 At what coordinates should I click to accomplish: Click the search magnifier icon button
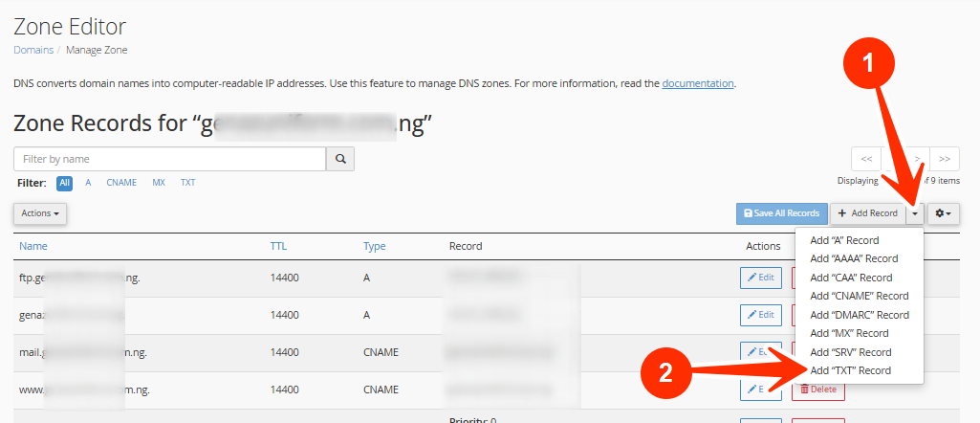pyautogui.click(x=339, y=159)
